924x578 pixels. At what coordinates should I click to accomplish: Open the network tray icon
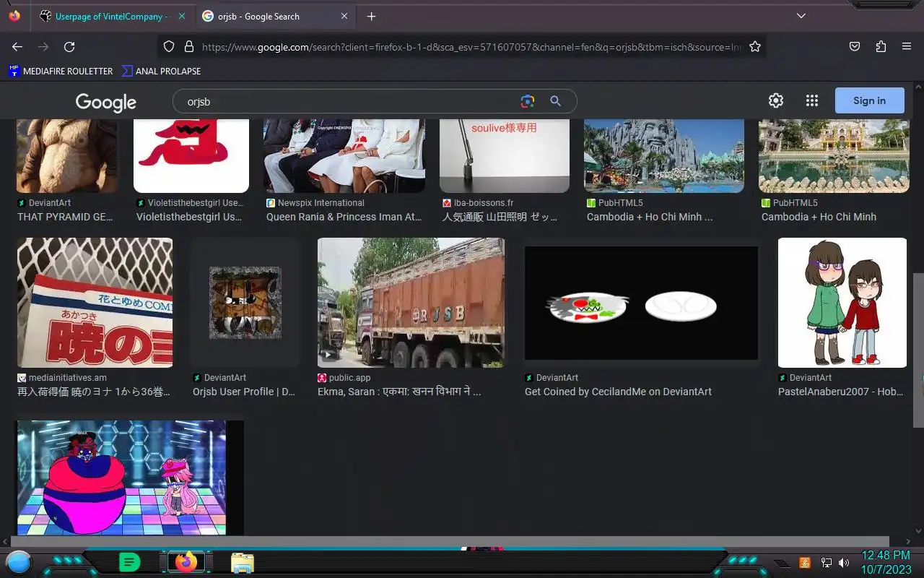(x=827, y=563)
